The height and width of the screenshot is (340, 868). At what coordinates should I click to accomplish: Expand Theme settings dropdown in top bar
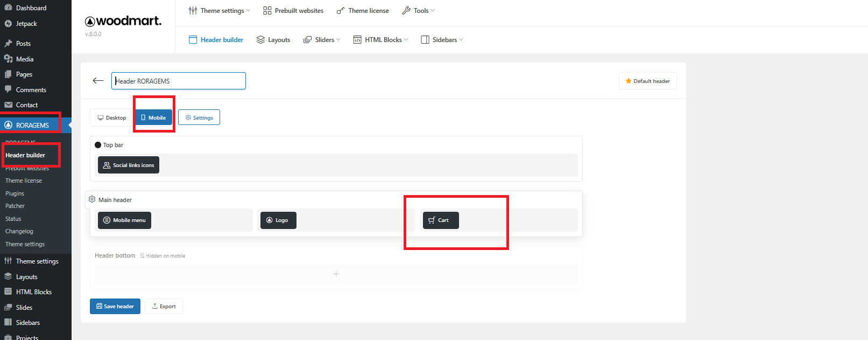pos(219,11)
